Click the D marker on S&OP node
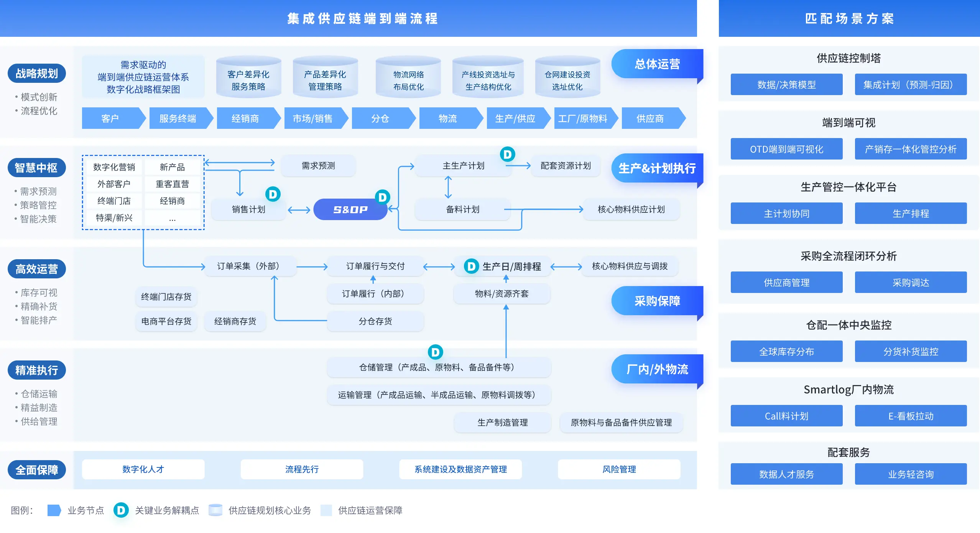 click(382, 197)
